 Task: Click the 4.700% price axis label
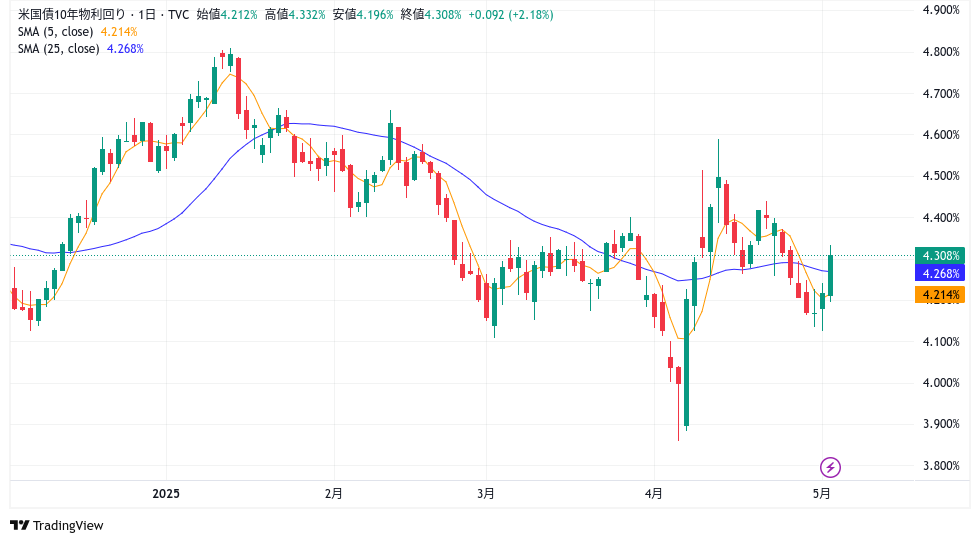[941, 94]
